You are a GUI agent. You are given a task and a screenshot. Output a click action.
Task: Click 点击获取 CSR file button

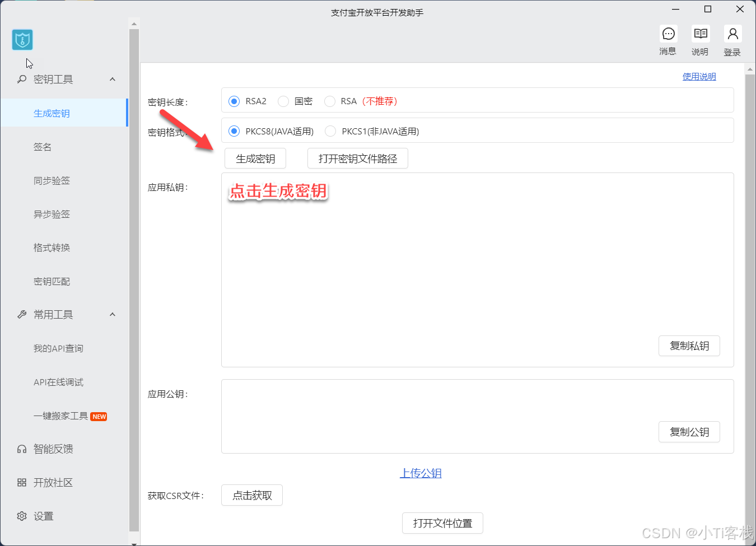[x=252, y=495]
